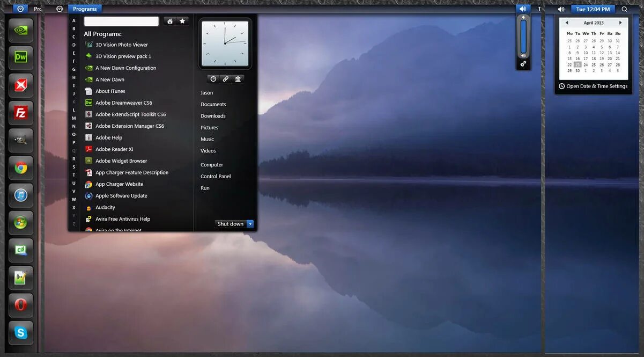Go to previous month in calendar
The height and width of the screenshot is (357, 644).
pos(567,23)
